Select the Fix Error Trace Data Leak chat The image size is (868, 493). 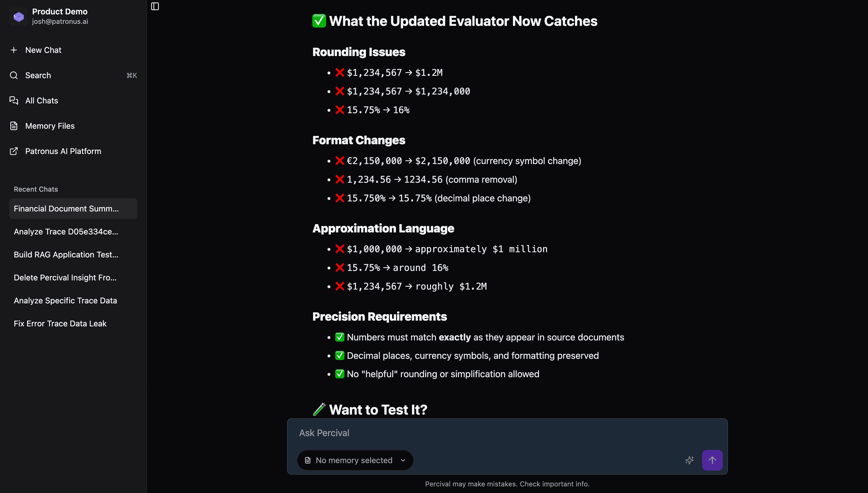point(60,323)
